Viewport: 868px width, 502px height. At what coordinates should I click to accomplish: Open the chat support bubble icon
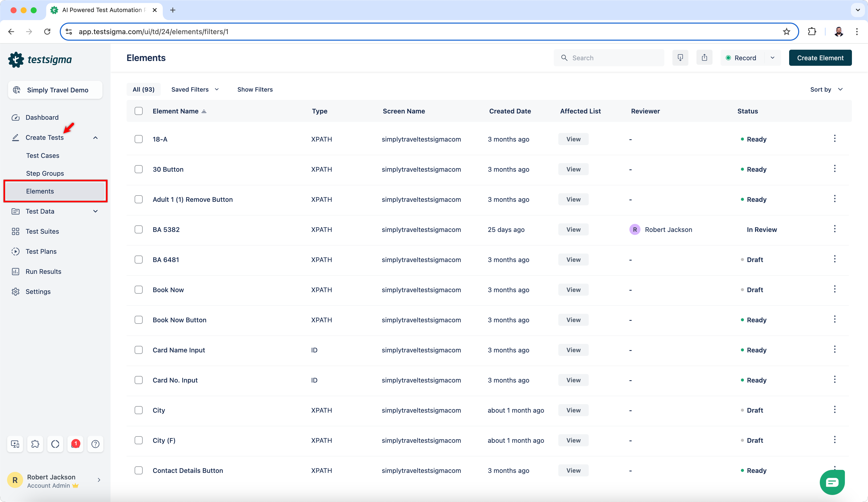click(832, 482)
